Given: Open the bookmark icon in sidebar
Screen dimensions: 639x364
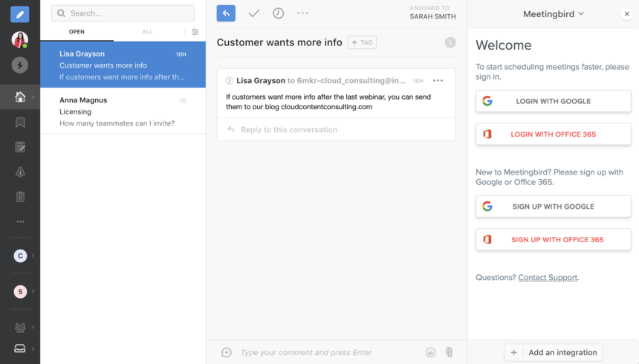Looking at the screenshot, I should pyautogui.click(x=20, y=123).
